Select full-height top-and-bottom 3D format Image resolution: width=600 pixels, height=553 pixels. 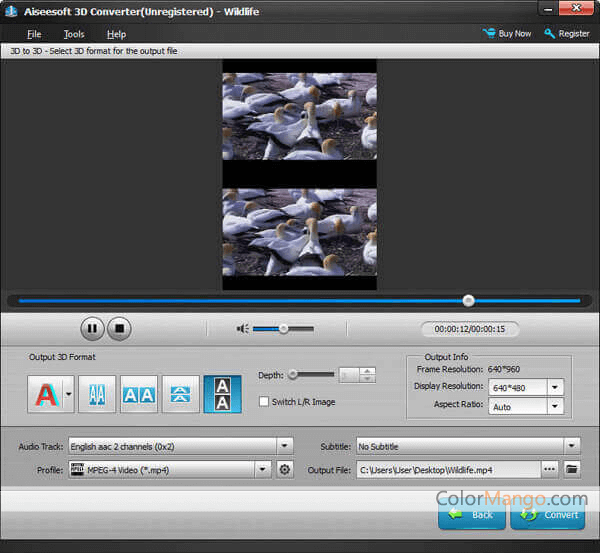(x=222, y=394)
